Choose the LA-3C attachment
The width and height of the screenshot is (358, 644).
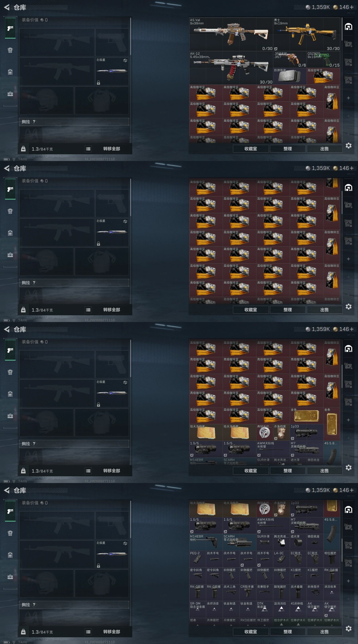coord(281,559)
